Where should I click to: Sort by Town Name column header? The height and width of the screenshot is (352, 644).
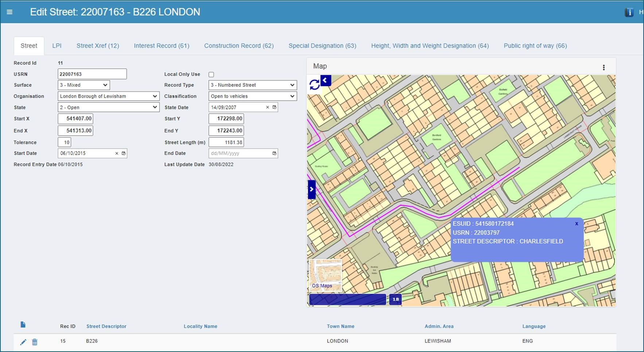pos(341,326)
